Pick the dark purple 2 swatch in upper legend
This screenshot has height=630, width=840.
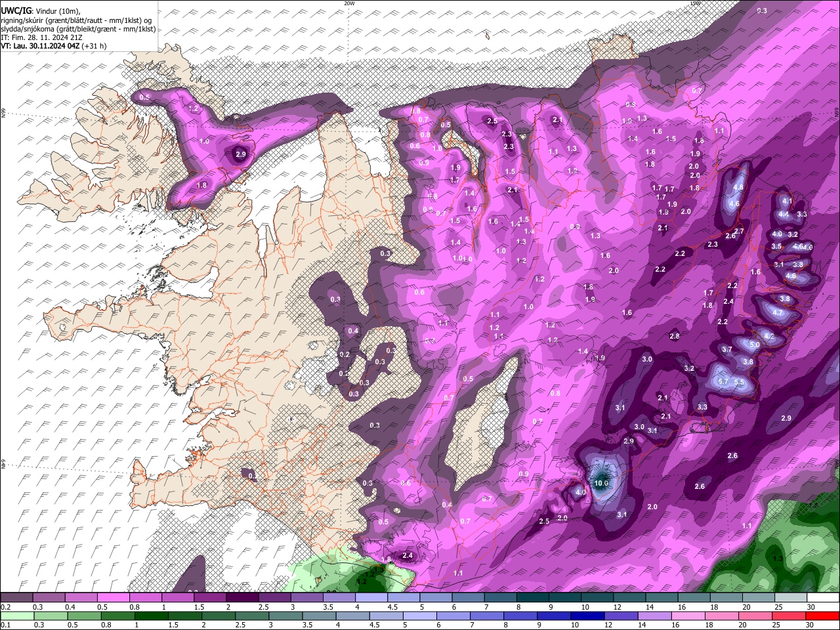[x=241, y=598]
